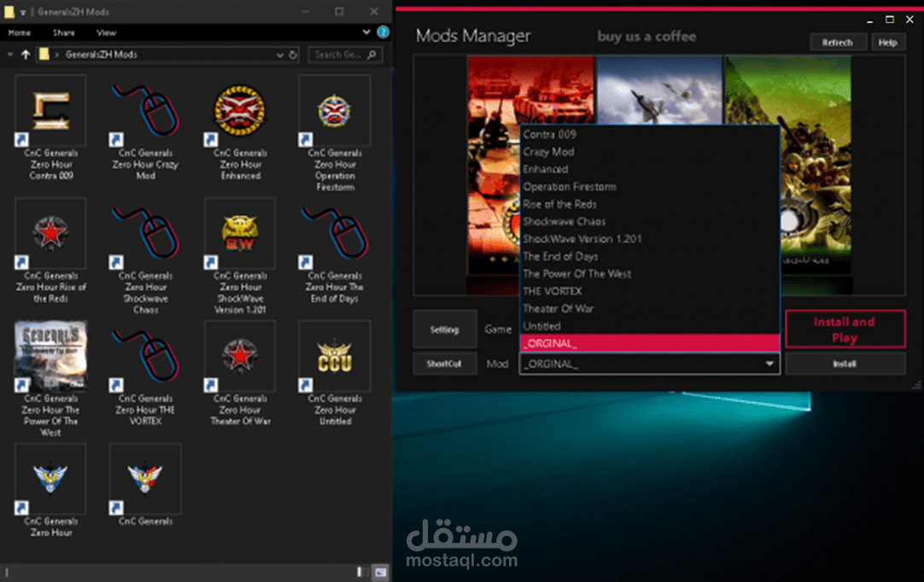Choose The End of Days from list
The width and height of the screenshot is (924, 582).
[650, 256]
